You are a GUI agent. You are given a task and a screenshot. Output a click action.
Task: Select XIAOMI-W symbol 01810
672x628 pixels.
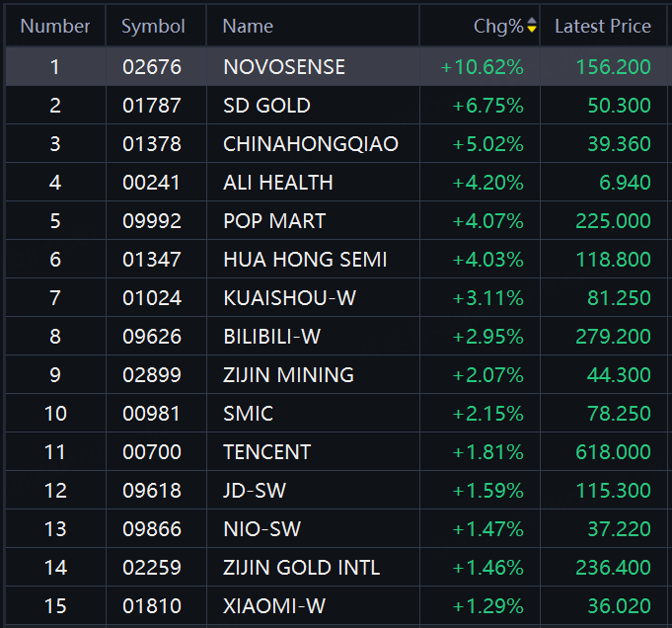pos(152,606)
